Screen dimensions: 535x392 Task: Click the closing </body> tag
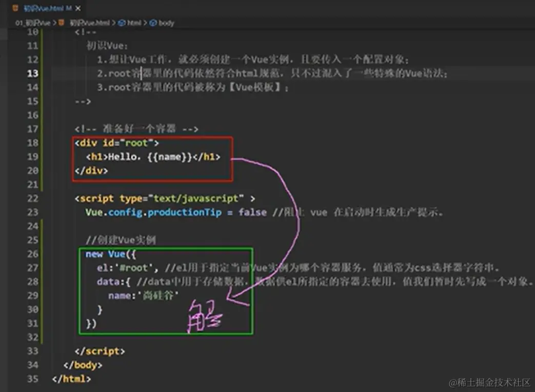(x=83, y=365)
